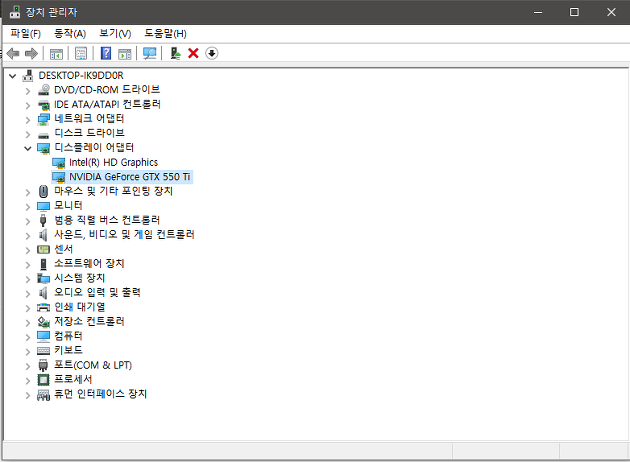This screenshot has height=462, width=630.
Task: Click the mouse icon beside 마우스 및 기타 포인팅 장치
Action: 43,191
